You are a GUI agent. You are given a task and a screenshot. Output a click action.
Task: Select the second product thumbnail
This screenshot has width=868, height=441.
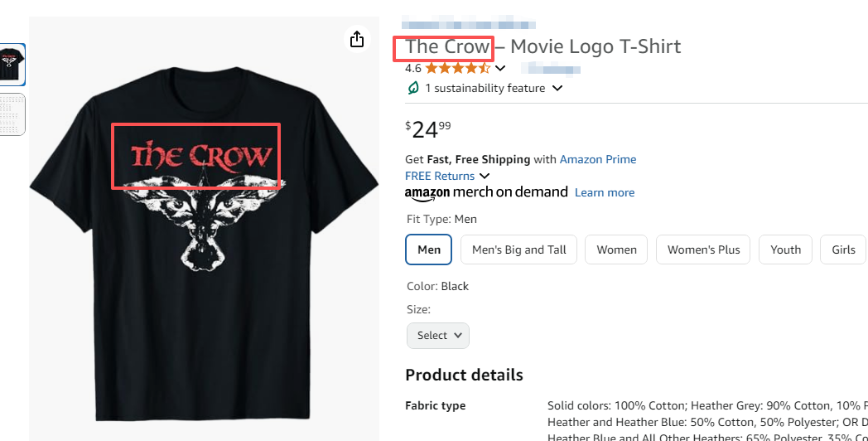click(12, 114)
